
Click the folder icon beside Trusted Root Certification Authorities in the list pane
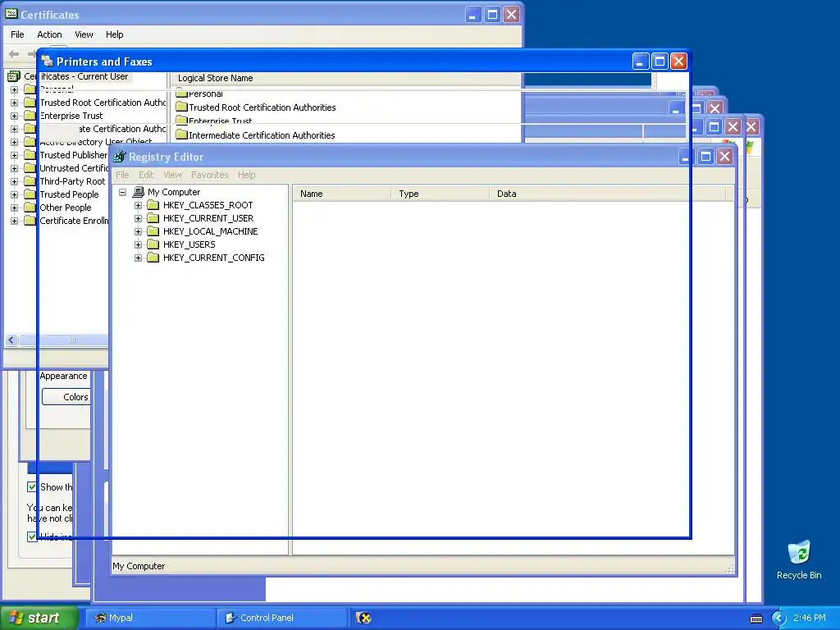[181, 107]
